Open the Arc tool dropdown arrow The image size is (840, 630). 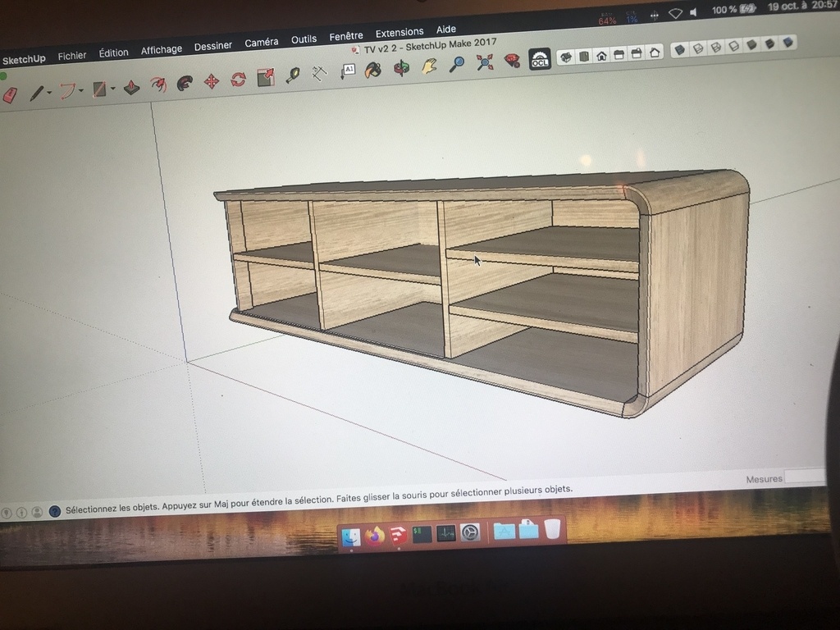[x=81, y=90]
